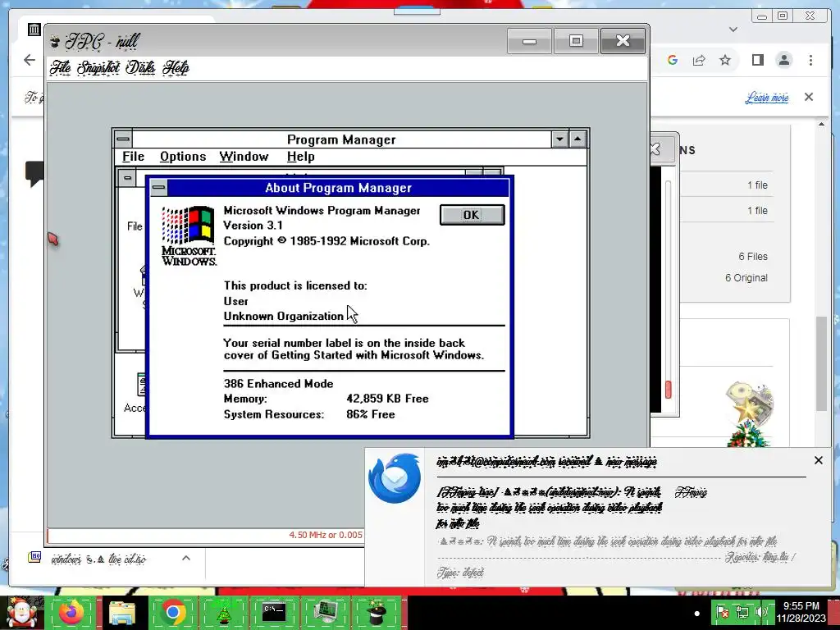This screenshot has height=630, width=840.
Task: Click the first '1 file' row on webpage
Action: [757, 185]
